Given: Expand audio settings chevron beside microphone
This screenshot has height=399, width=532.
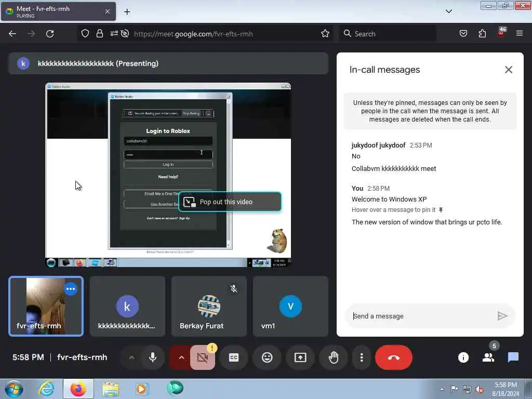Looking at the screenshot, I should click(131, 357).
